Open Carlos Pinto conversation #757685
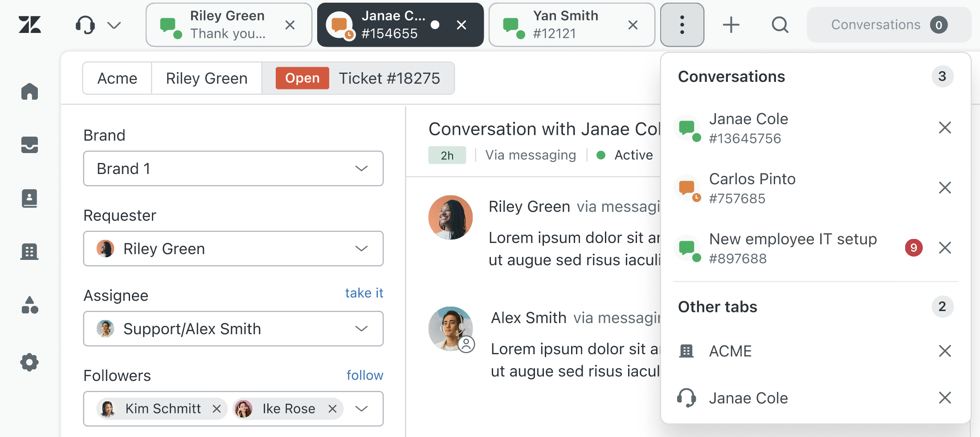The height and width of the screenshot is (437, 980). point(752,188)
